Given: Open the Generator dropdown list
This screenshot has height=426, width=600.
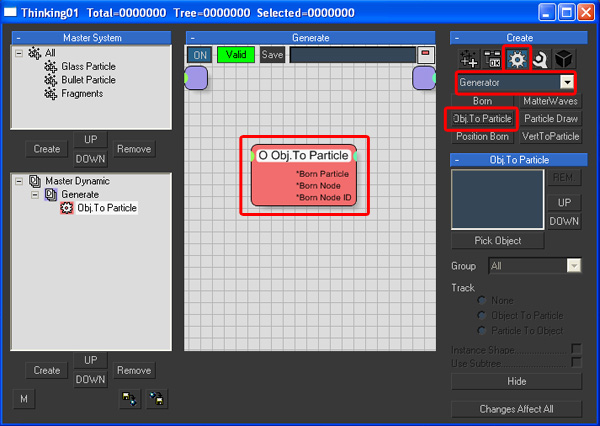Looking at the screenshot, I should (x=567, y=82).
